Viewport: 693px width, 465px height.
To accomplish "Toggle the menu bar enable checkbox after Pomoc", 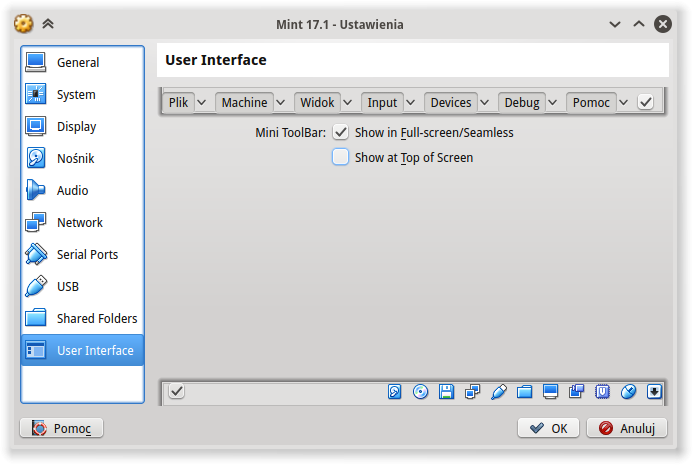I will pos(645,103).
